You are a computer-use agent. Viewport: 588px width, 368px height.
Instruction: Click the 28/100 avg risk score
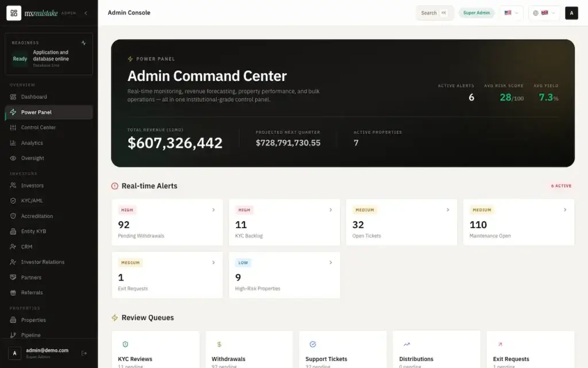pos(512,98)
